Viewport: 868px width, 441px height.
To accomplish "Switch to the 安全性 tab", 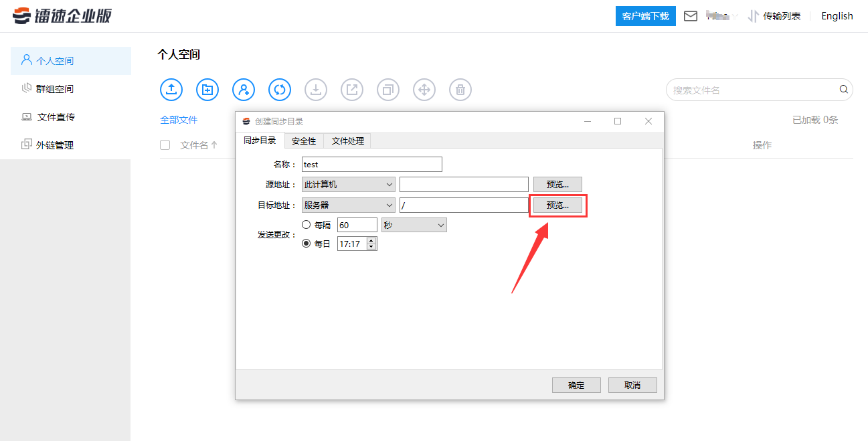I will 305,141.
